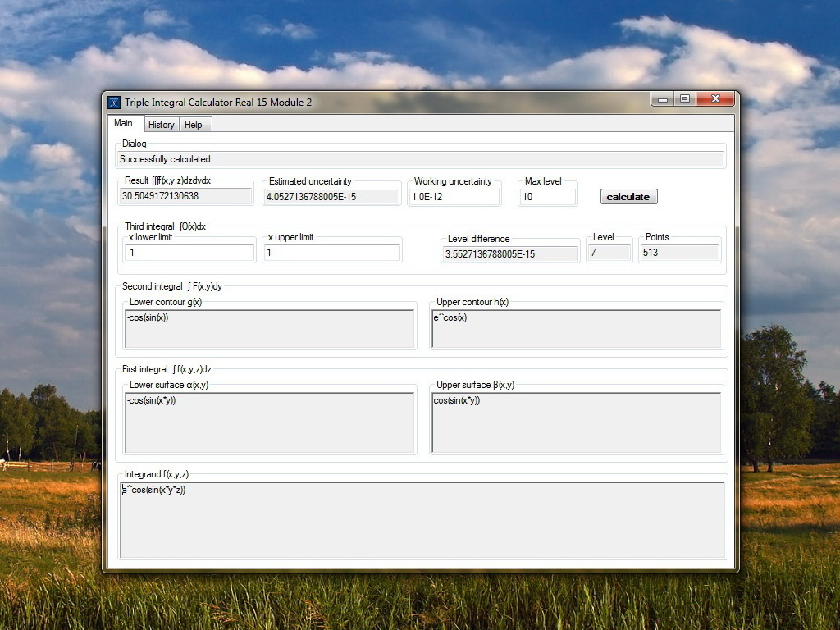Focus the x upper limit field
The width and height of the screenshot is (840, 630).
tap(331, 253)
